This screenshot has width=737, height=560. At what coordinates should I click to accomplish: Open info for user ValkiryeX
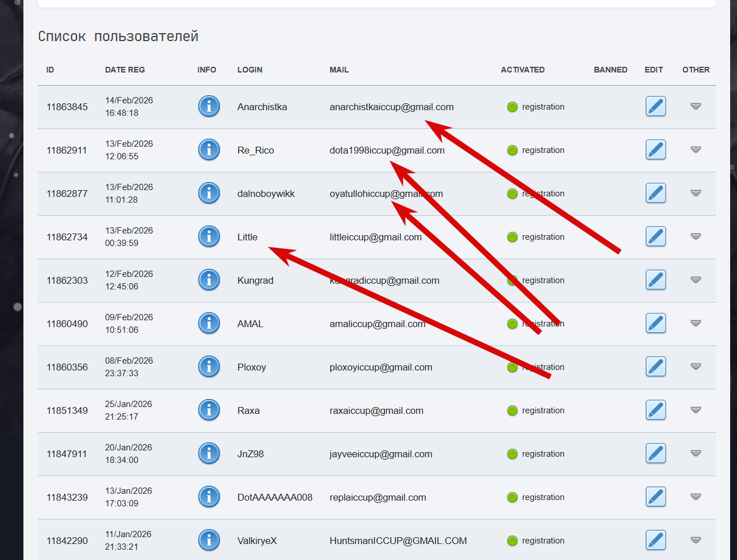point(209,540)
